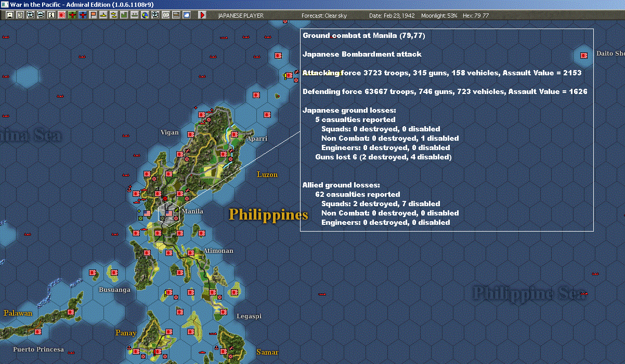Viewport: 625px width, 364px height.
Task: Click the floppy disk save icon
Action: pos(10,15)
